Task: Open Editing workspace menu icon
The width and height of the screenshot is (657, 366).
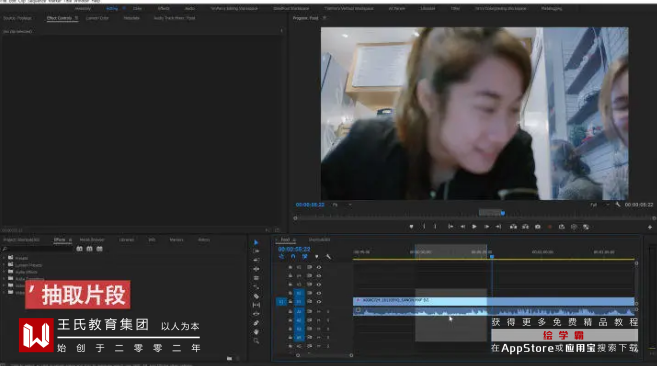Action: coord(124,8)
